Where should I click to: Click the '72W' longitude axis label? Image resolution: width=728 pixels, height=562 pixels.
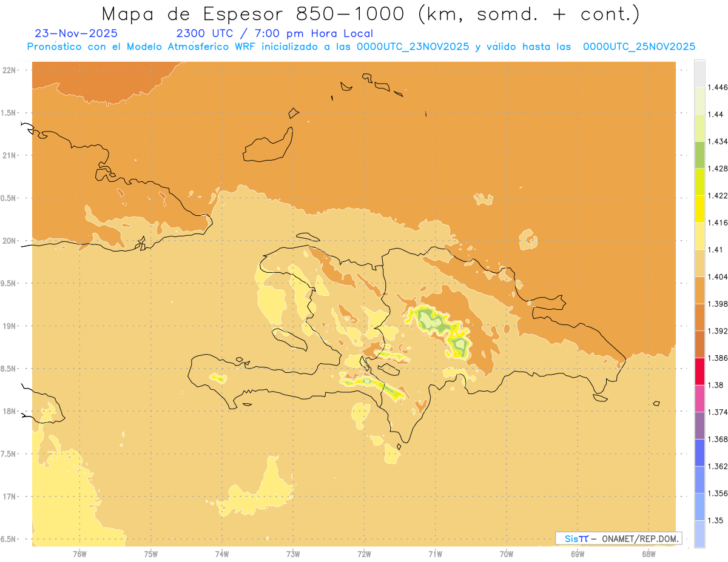click(x=365, y=554)
